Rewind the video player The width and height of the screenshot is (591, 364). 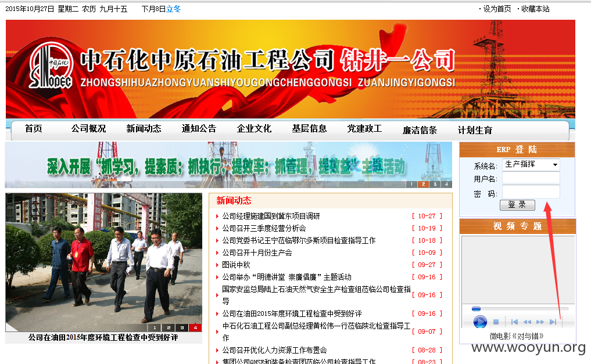(x=527, y=322)
